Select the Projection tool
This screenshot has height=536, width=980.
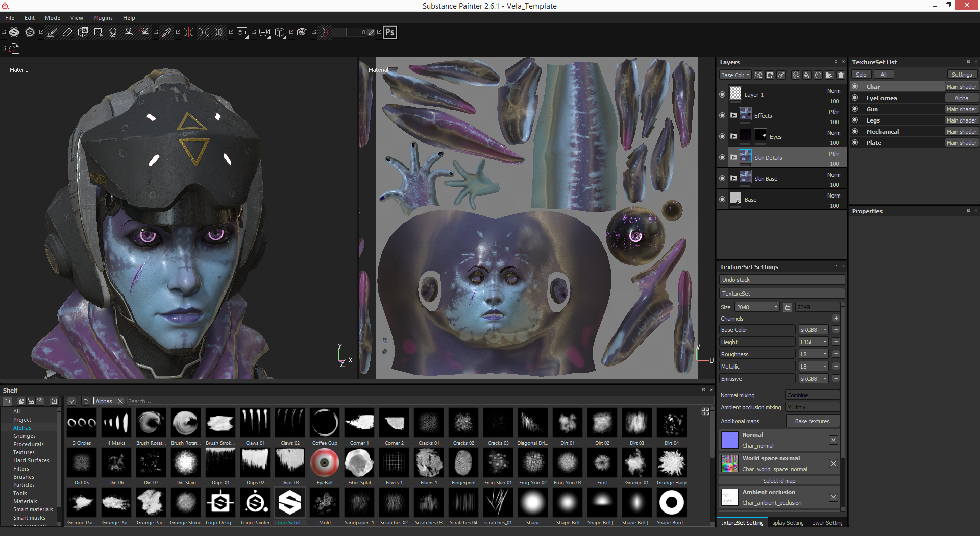tap(83, 32)
